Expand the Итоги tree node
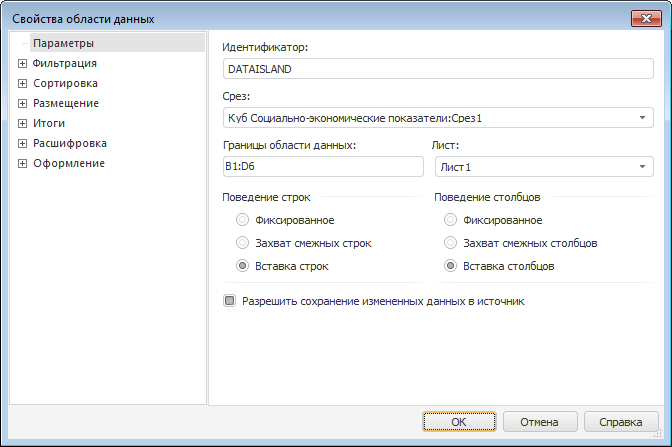The width and height of the screenshot is (672, 447). [x=22, y=123]
